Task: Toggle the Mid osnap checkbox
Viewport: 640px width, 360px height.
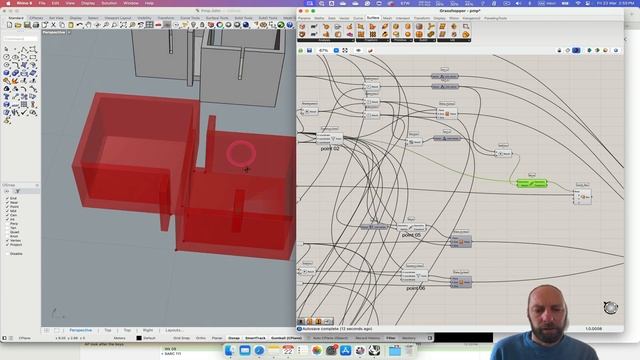Action: [7, 211]
